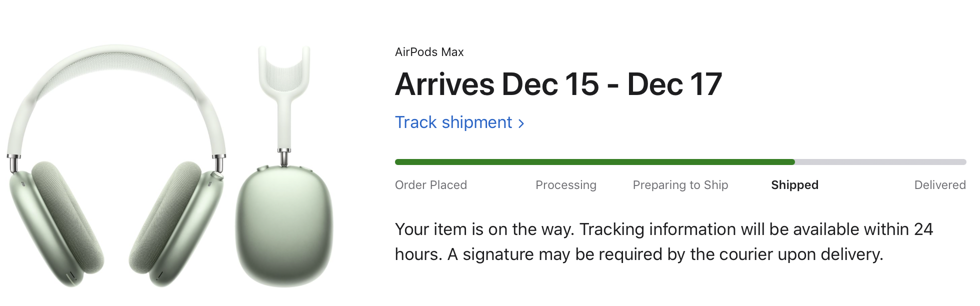Select the Processing status label

click(x=565, y=185)
